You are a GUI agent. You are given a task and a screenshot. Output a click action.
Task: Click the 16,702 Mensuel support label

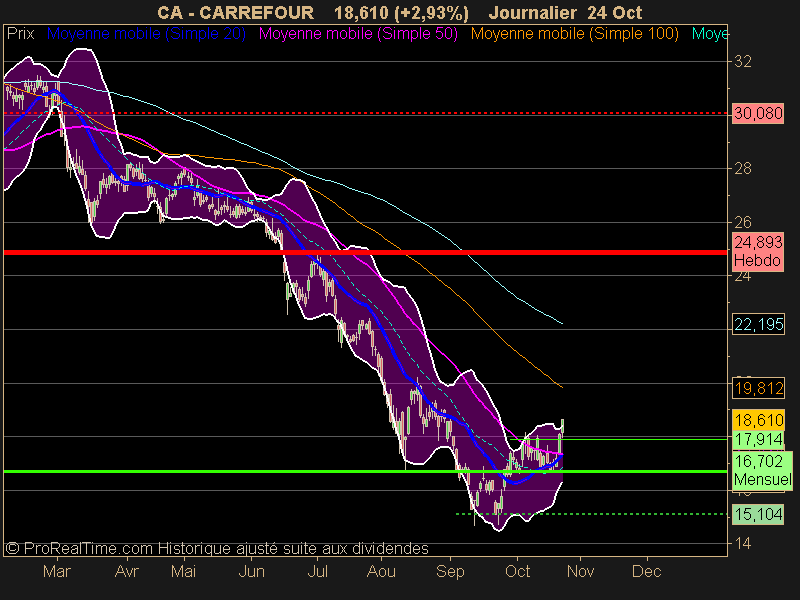click(762, 470)
